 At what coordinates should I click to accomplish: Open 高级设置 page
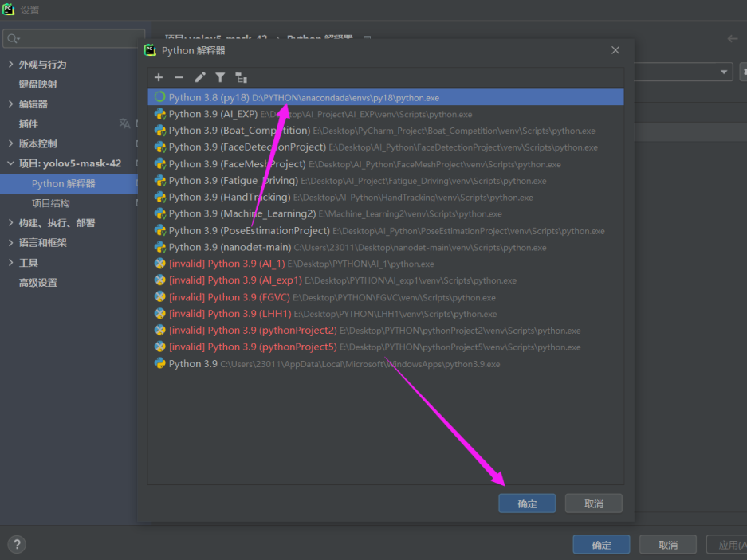pos(38,283)
